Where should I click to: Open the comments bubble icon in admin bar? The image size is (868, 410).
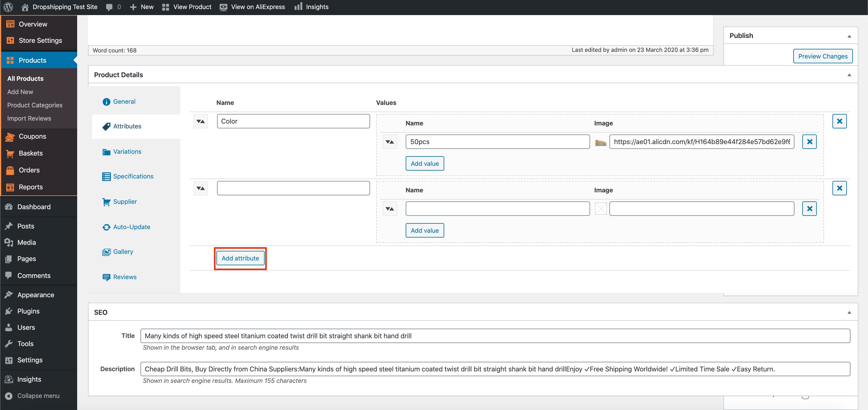pyautogui.click(x=109, y=7)
